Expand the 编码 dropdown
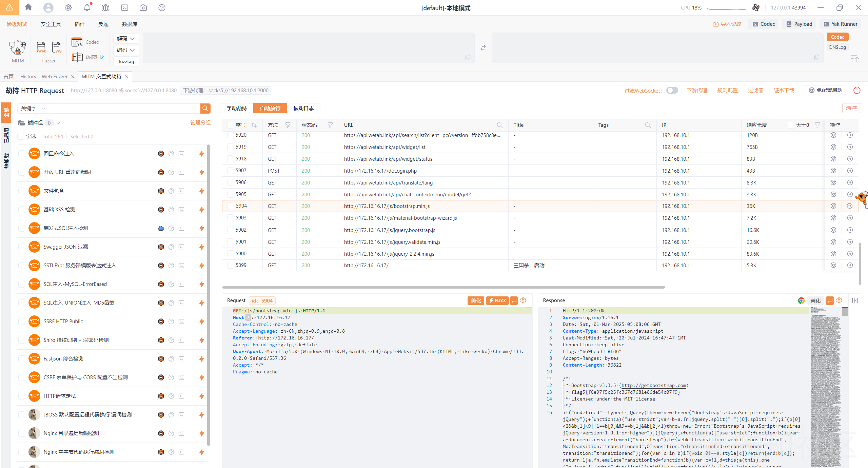Viewport: 868px width, 468px height. click(126, 50)
